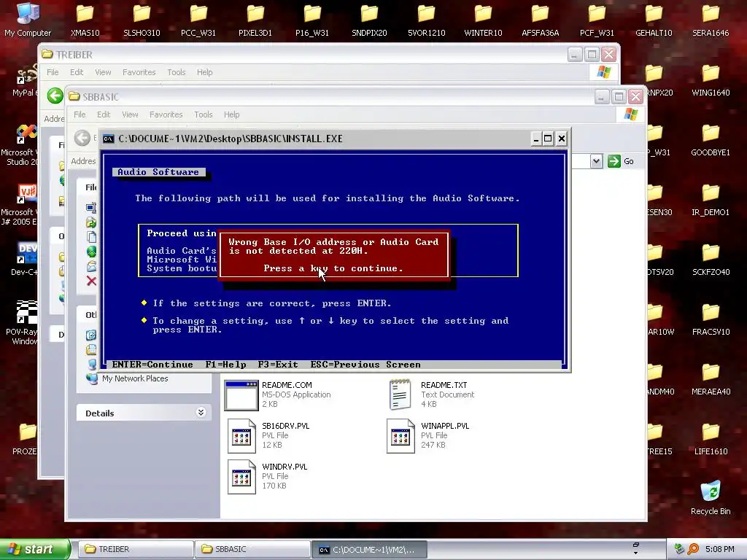
Task: Open the SNDPIX20 desktop folder
Action: coord(369,19)
